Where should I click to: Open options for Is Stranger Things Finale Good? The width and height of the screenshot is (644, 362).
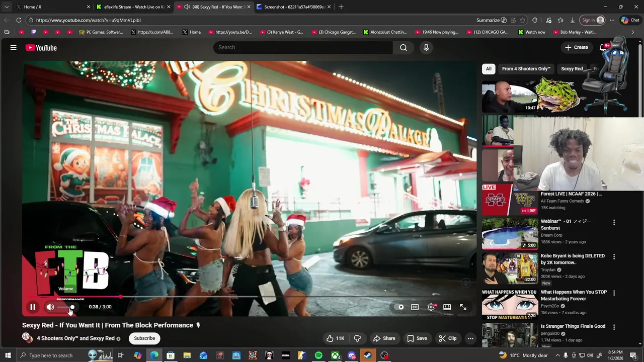[x=614, y=327]
